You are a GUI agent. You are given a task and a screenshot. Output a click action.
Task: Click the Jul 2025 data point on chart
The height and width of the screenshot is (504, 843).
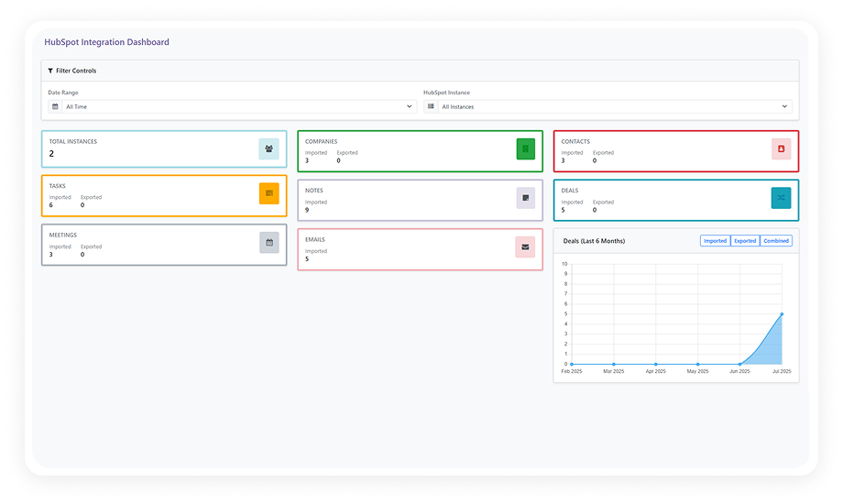click(x=782, y=314)
